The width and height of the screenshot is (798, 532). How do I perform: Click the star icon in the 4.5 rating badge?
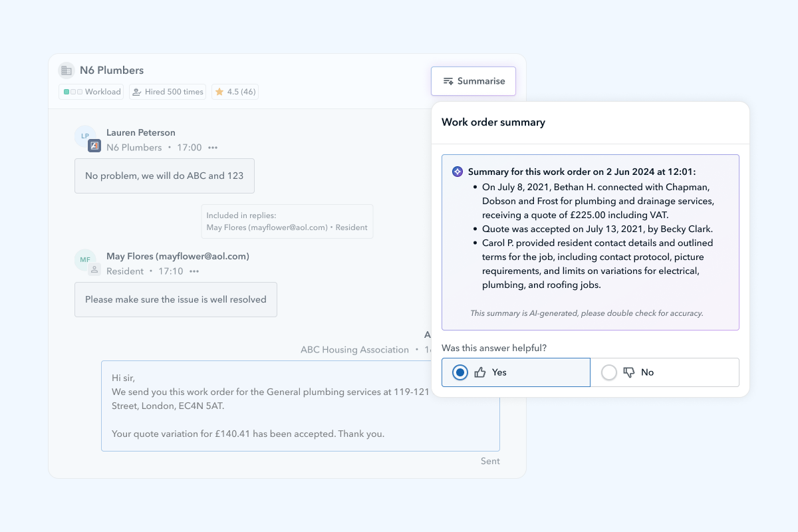219,91
